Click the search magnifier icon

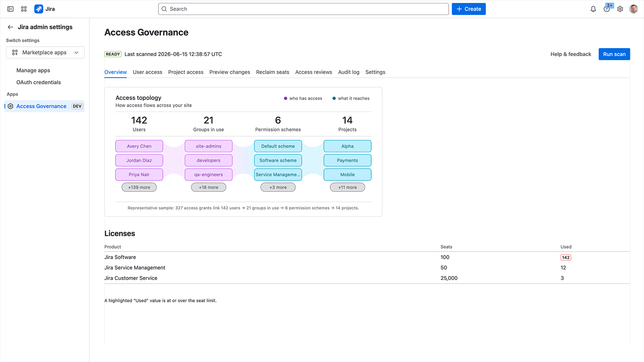[164, 9]
